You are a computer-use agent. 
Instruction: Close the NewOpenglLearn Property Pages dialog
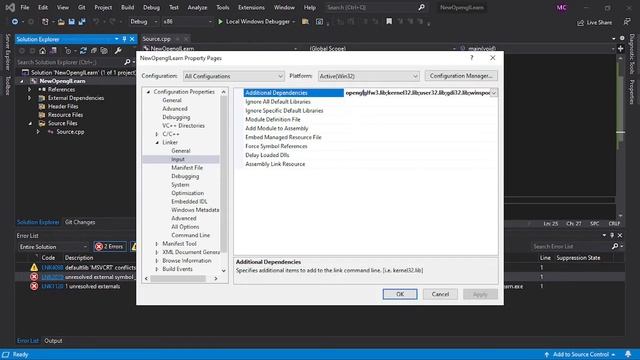tap(493, 58)
